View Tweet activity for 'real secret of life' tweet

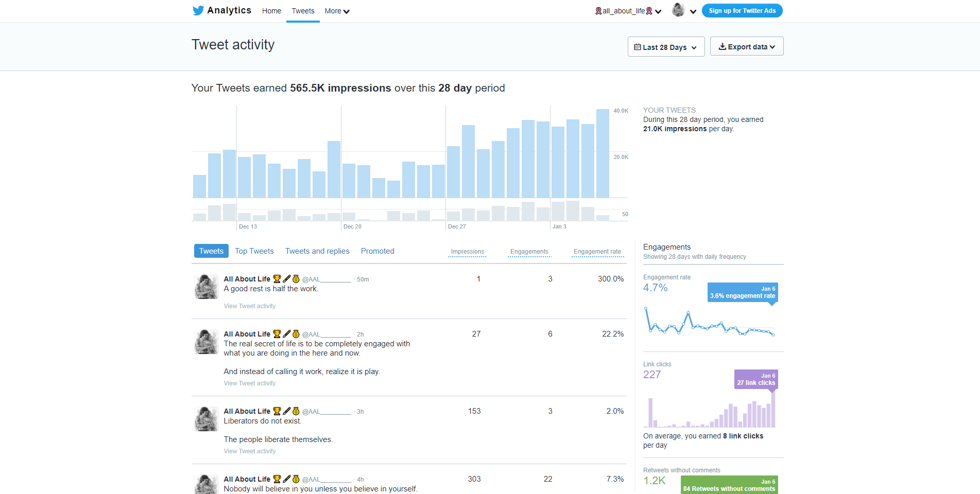click(250, 383)
